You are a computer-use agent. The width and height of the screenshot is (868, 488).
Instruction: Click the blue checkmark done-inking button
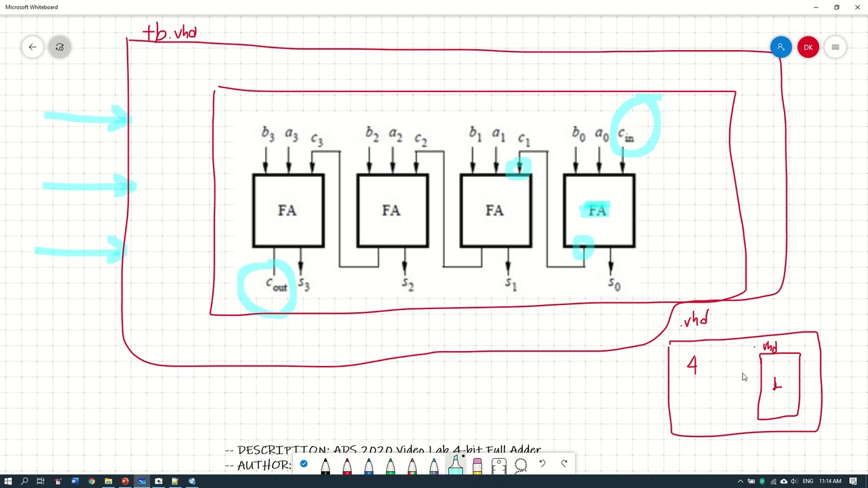point(303,464)
